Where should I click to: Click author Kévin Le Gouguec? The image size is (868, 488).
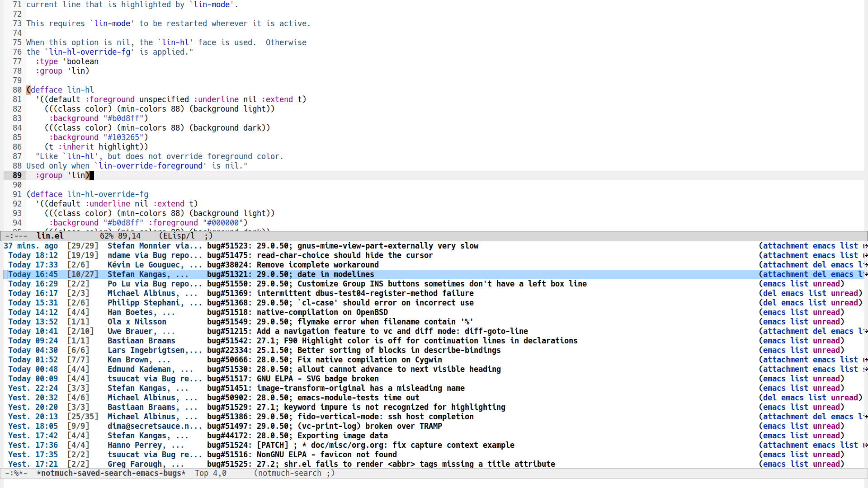click(x=155, y=265)
